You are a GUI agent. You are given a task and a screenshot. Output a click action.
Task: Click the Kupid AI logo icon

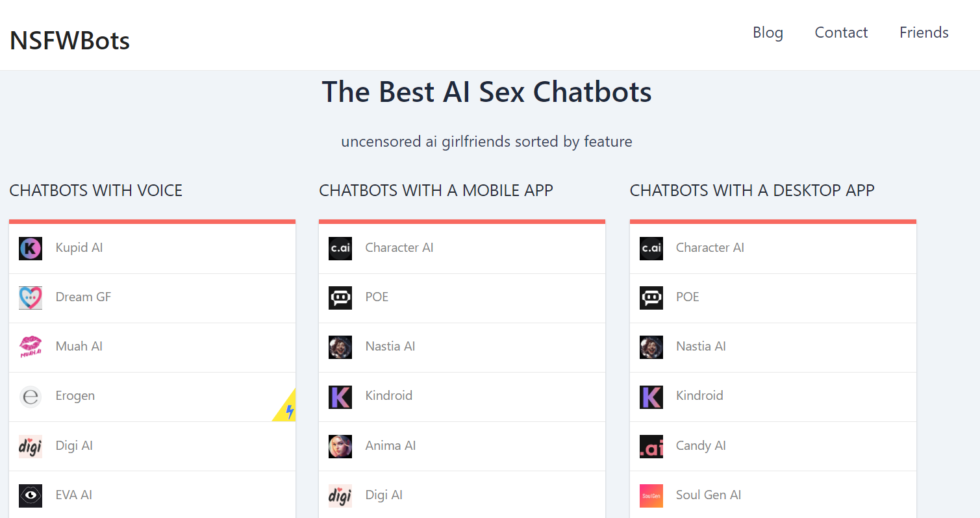(x=30, y=248)
